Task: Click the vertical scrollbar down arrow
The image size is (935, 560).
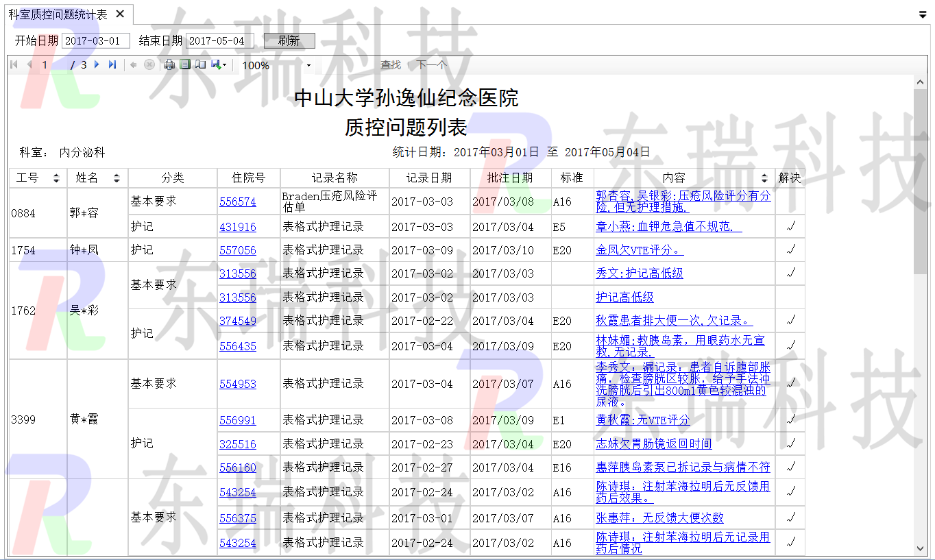Action: [x=921, y=548]
